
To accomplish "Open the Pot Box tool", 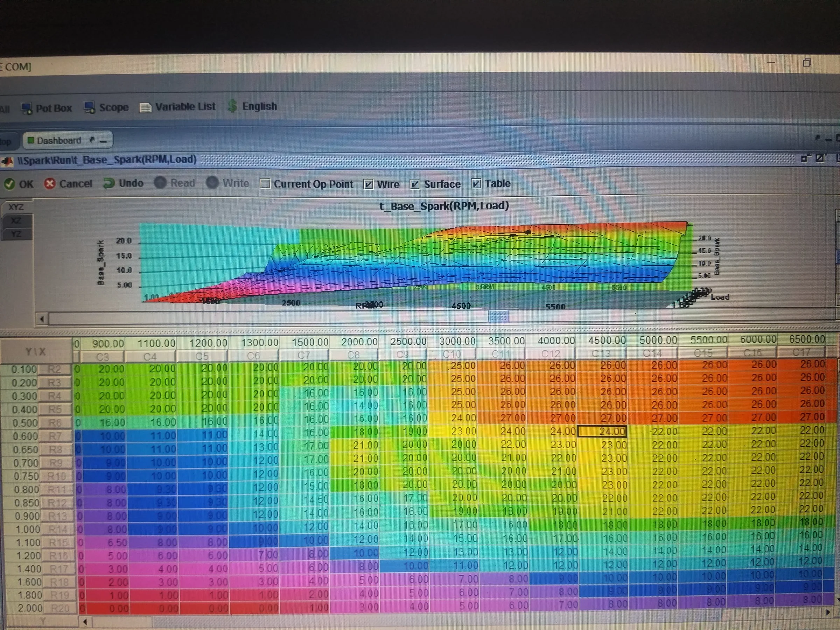I will [x=46, y=108].
